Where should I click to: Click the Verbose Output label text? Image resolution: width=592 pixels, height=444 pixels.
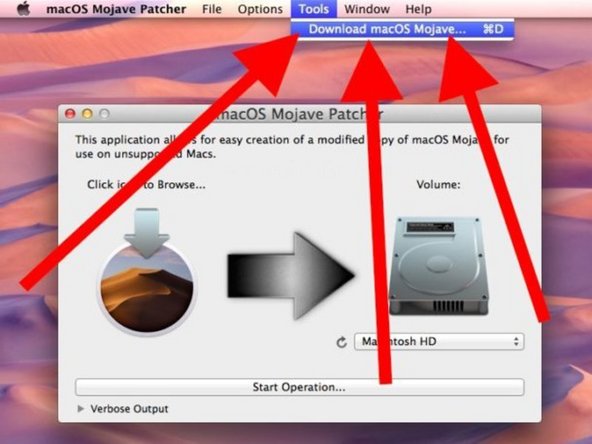point(130,409)
